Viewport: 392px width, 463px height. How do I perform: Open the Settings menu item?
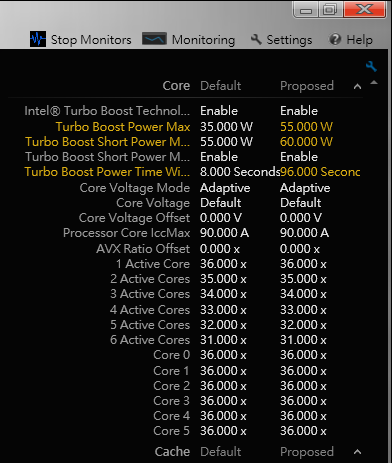(x=289, y=40)
